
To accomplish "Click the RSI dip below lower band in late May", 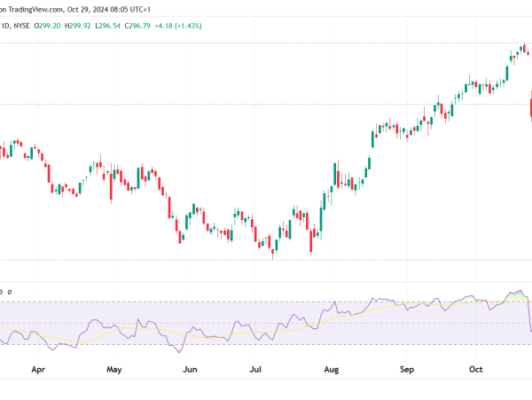I will (x=177, y=349).
